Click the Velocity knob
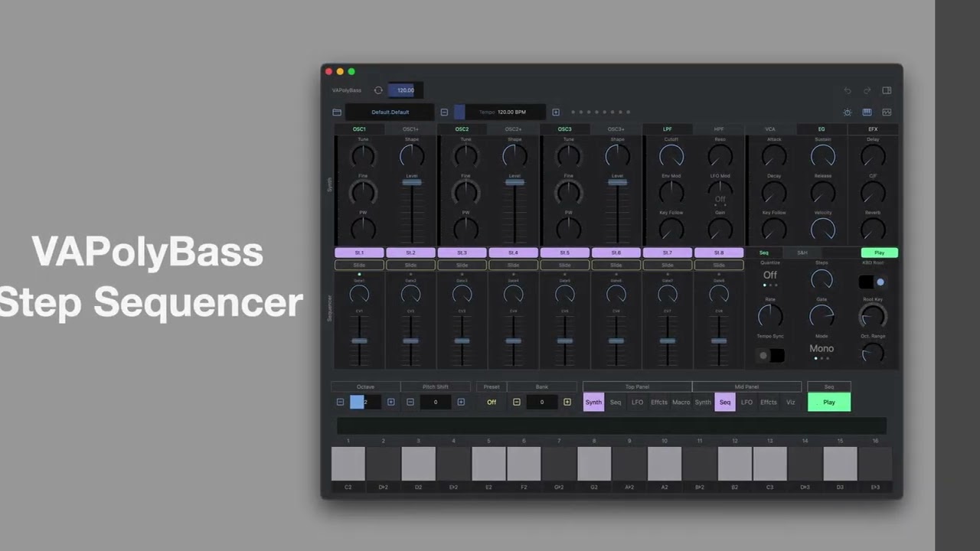980x551 pixels. point(823,229)
